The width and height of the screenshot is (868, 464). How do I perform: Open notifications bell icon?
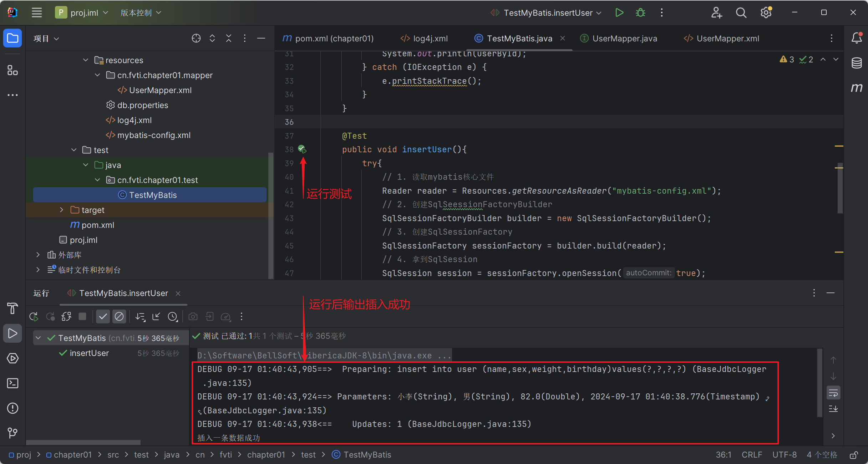pyautogui.click(x=856, y=38)
